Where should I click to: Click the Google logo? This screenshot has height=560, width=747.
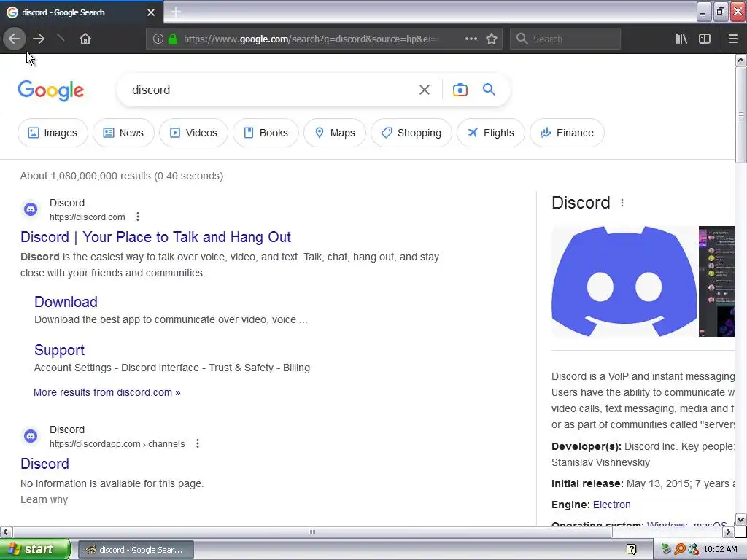click(51, 90)
